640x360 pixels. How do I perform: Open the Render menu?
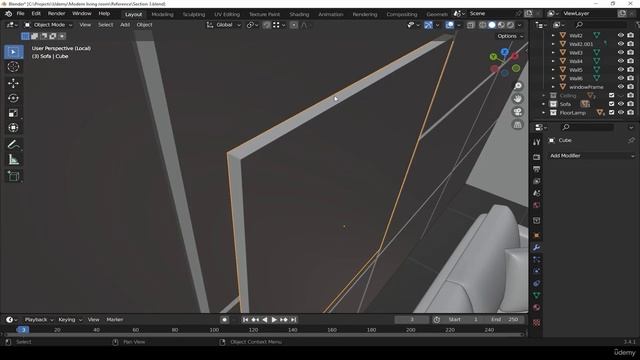click(x=56, y=13)
